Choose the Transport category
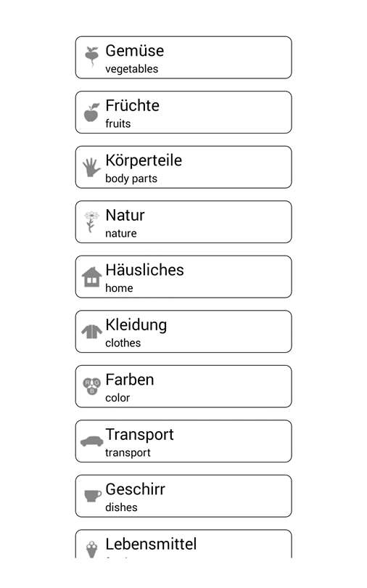The image size is (367, 588). click(x=183, y=441)
